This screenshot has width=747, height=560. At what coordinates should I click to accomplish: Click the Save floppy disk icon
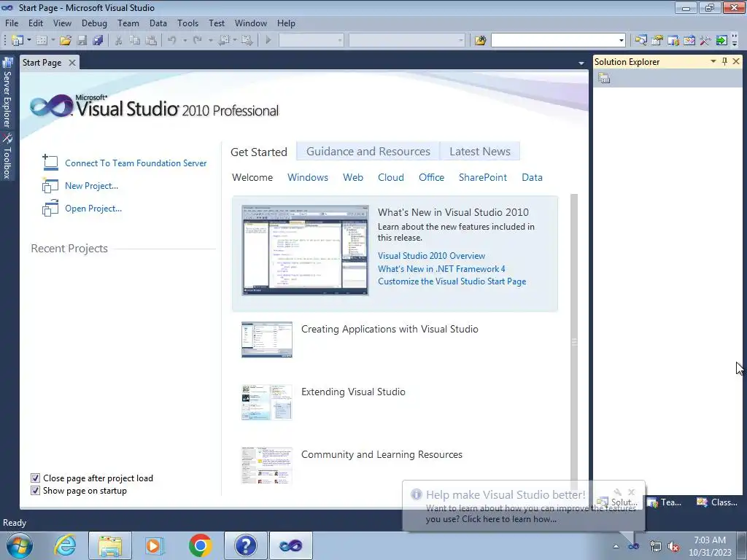[x=82, y=41]
